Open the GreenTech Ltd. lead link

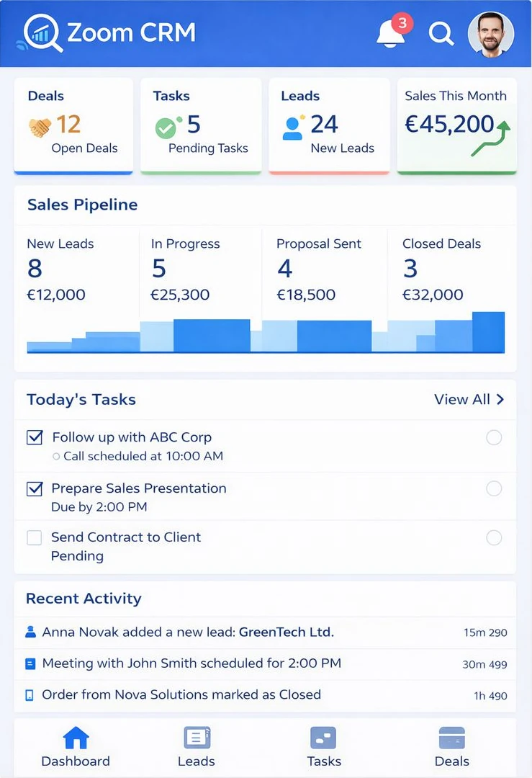(287, 632)
